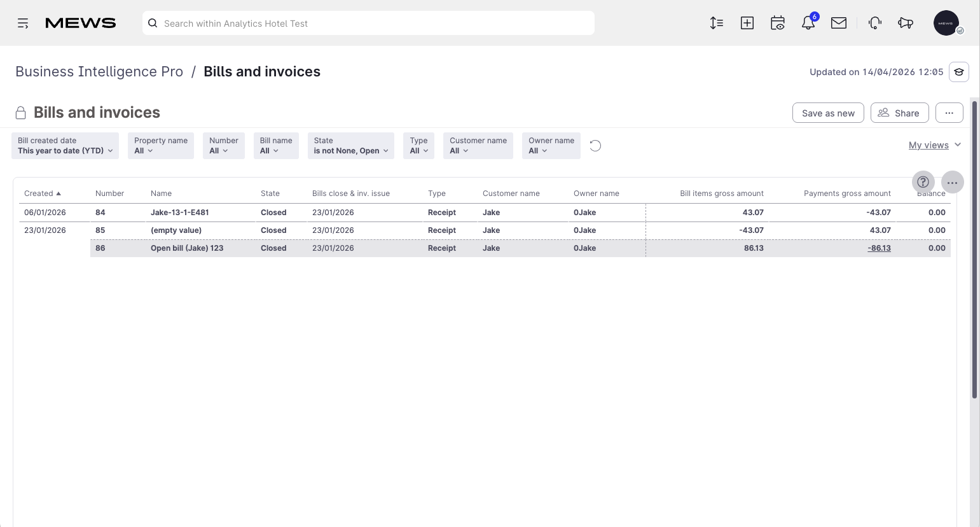Click Payments gross amount header
Screen dimensions: 980x527
pos(847,193)
